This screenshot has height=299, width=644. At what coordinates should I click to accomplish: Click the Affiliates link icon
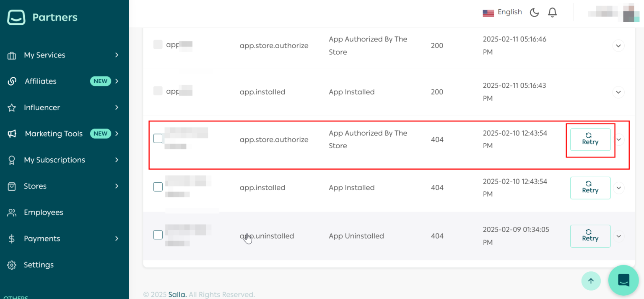point(12,81)
